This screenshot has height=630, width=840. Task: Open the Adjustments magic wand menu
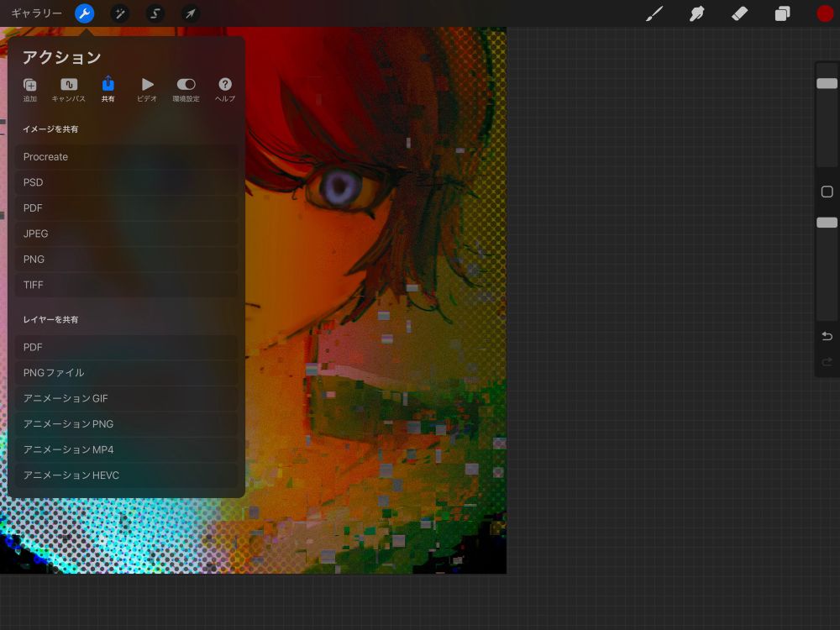click(x=119, y=13)
